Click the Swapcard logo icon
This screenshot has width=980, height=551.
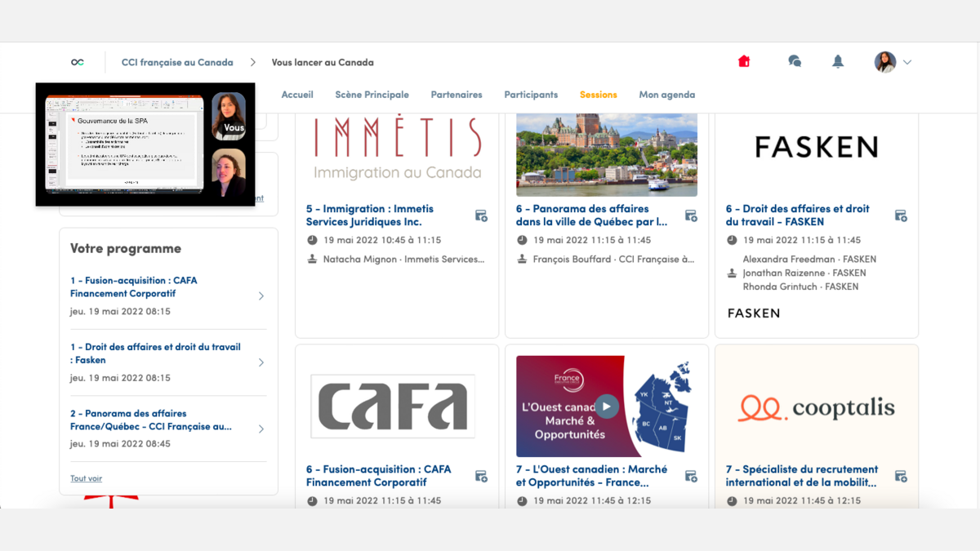78,62
